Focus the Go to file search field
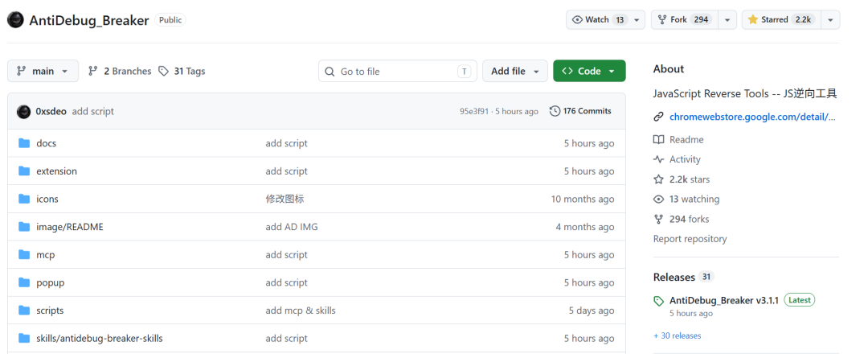Screen dimensions: 868x354 coord(398,71)
